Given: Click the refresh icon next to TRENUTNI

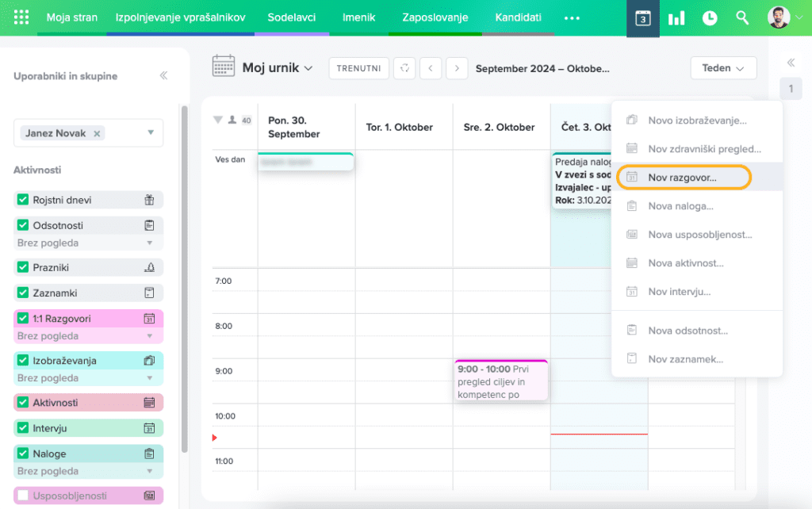Looking at the screenshot, I should pyautogui.click(x=404, y=68).
